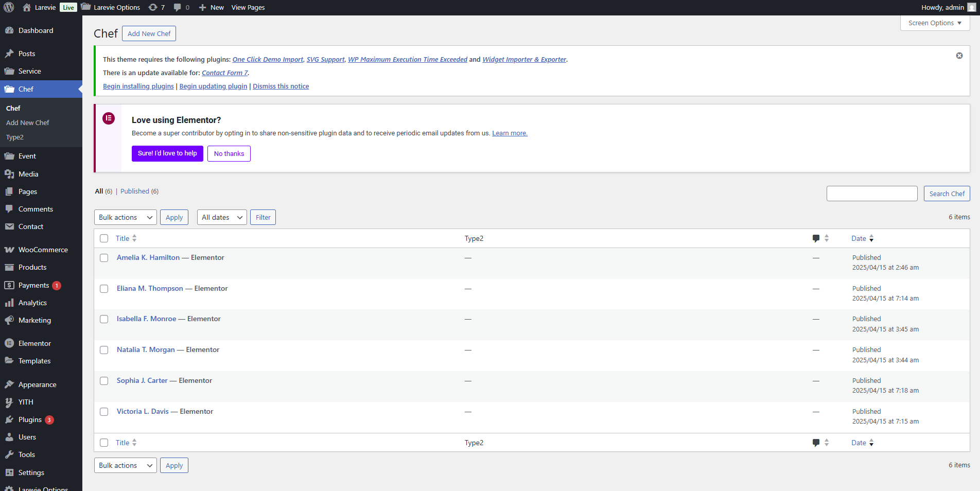
Task: Click the comments column icon in table header
Action: (816, 238)
